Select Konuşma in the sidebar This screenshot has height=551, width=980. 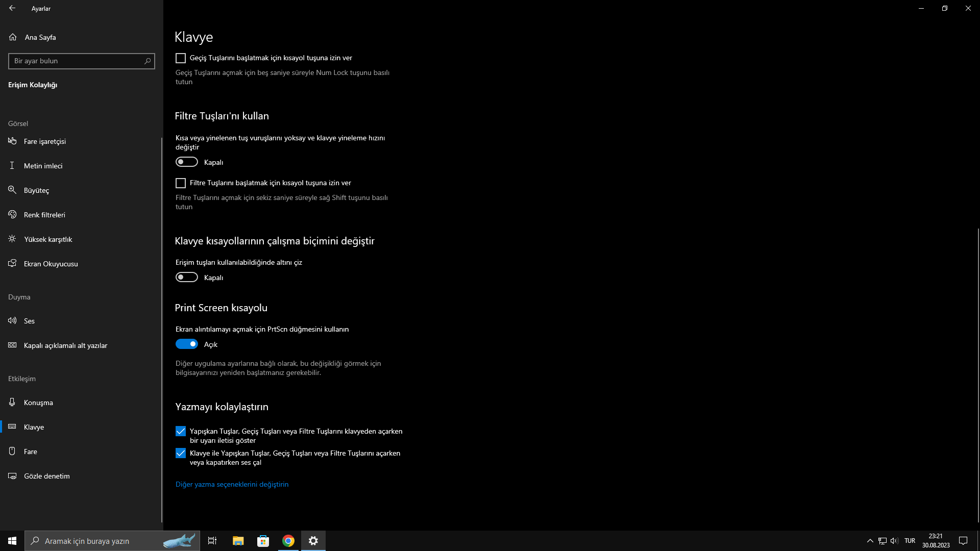click(38, 403)
